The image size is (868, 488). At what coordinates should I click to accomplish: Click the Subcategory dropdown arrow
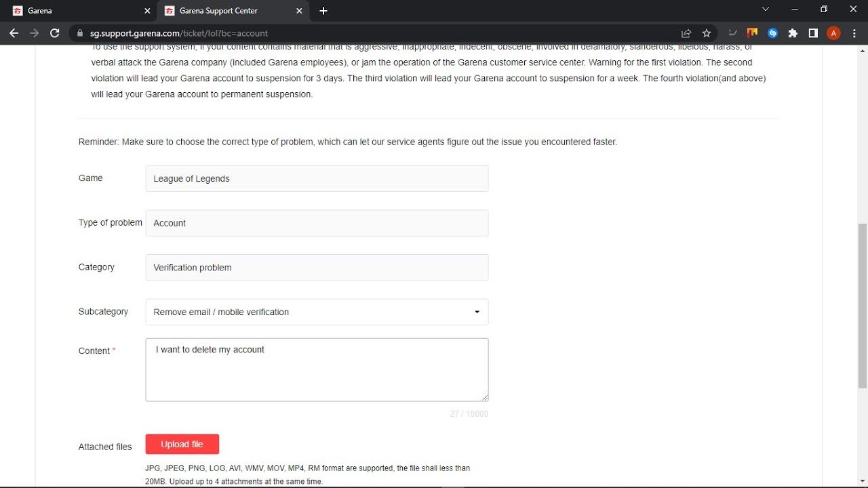coord(477,312)
